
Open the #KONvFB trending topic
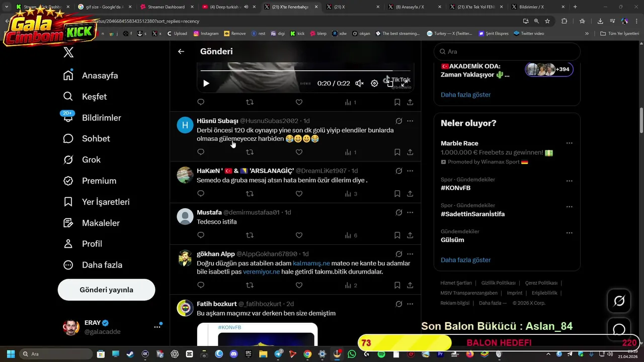pos(455,188)
